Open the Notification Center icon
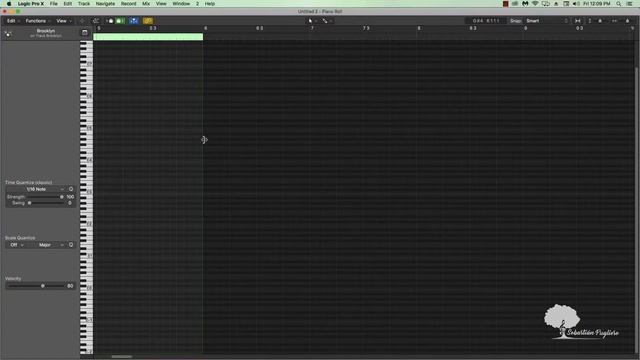 [630, 4]
